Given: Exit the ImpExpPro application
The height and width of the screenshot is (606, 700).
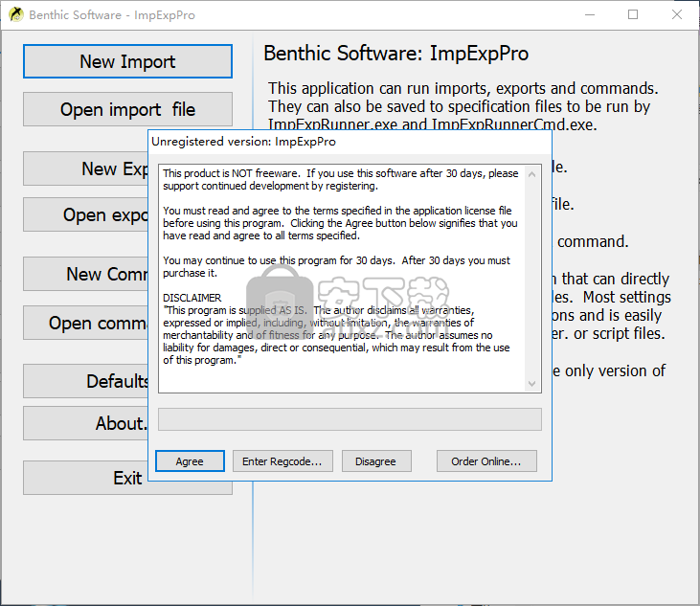Looking at the screenshot, I should coord(127,478).
